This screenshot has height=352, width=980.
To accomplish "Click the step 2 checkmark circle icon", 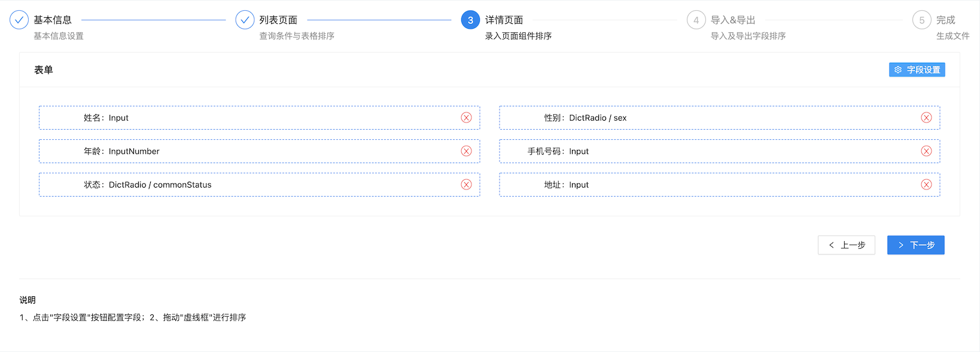I will coord(245,20).
